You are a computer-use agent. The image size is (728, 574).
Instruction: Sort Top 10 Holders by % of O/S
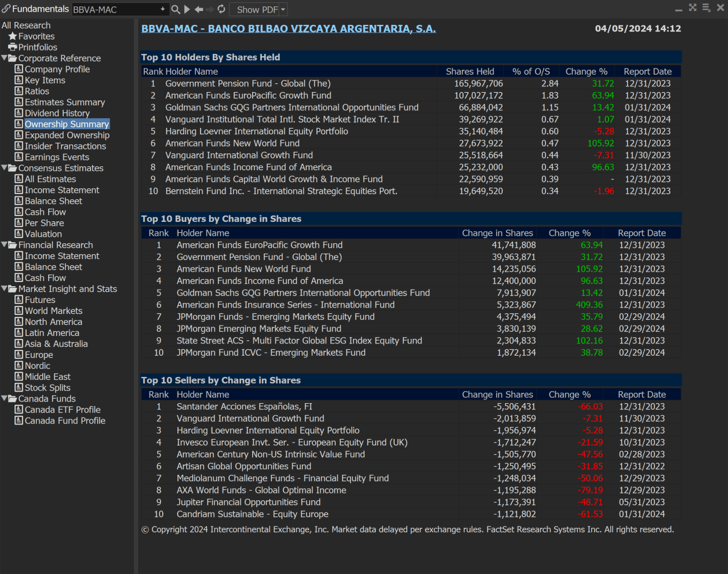coord(531,72)
